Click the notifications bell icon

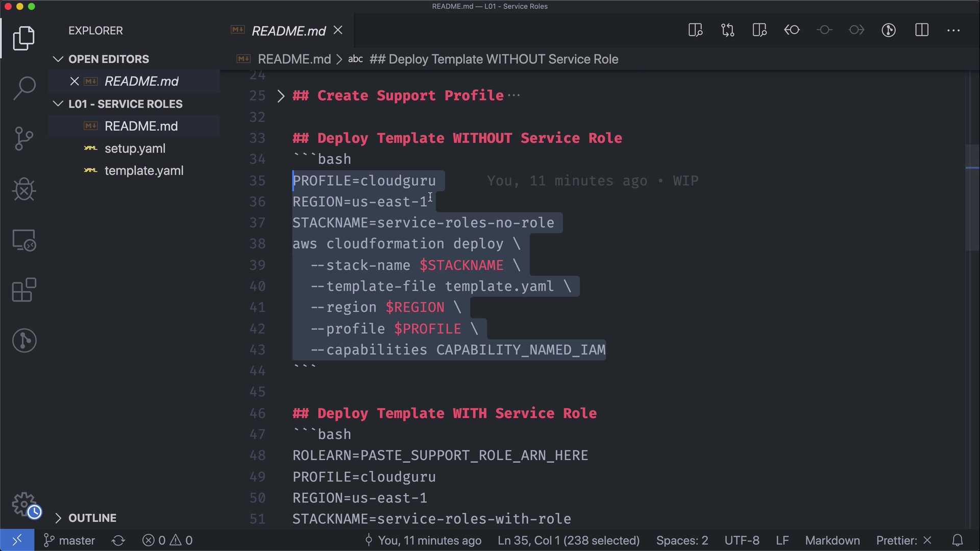(x=958, y=540)
